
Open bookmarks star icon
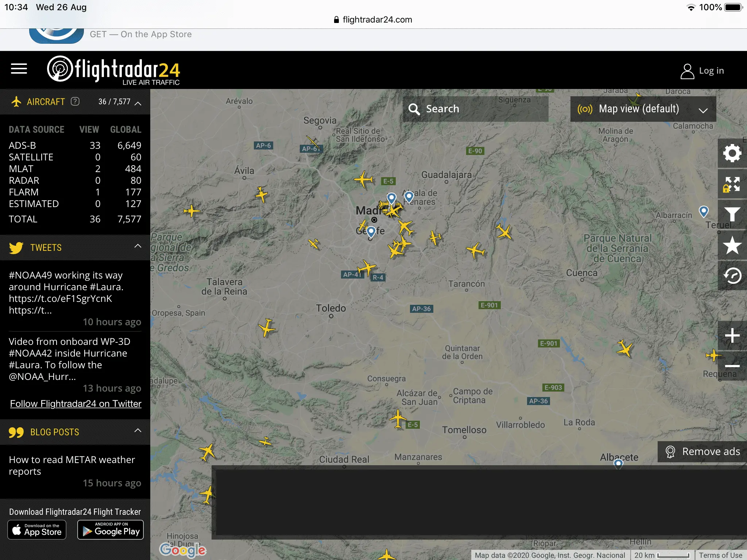732,245
